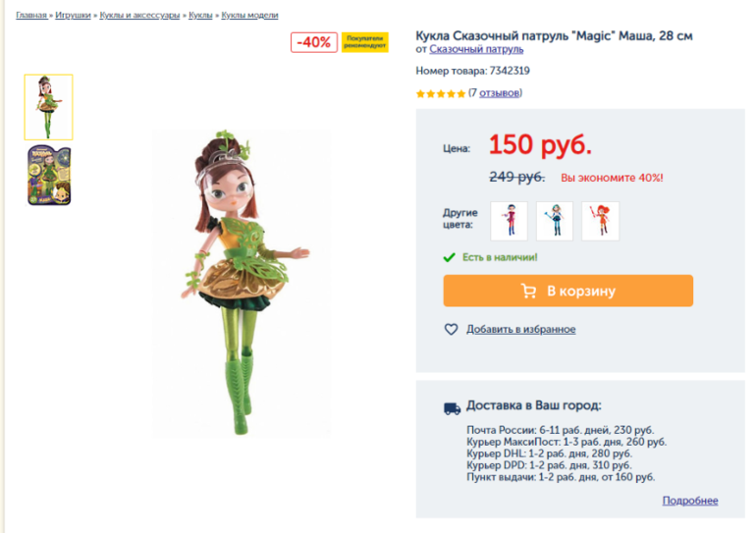Click the main doll product image
The width and height of the screenshot is (756, 533).
[242, 283]
